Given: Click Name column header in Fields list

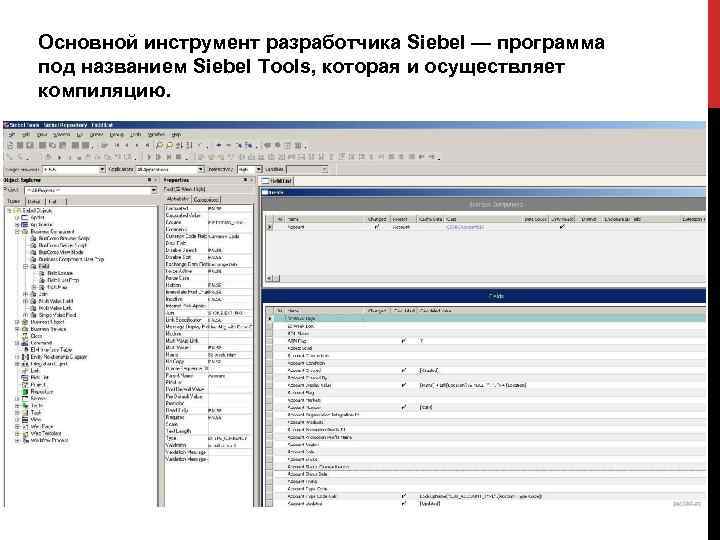Looking at the screenshot, I should (326, 311).
